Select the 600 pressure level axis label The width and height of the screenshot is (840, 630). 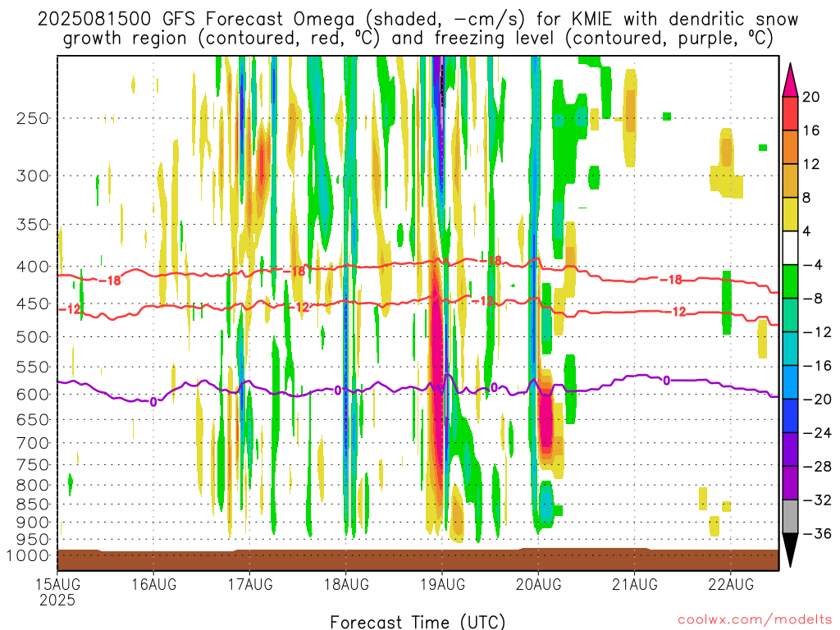point(33,395)
